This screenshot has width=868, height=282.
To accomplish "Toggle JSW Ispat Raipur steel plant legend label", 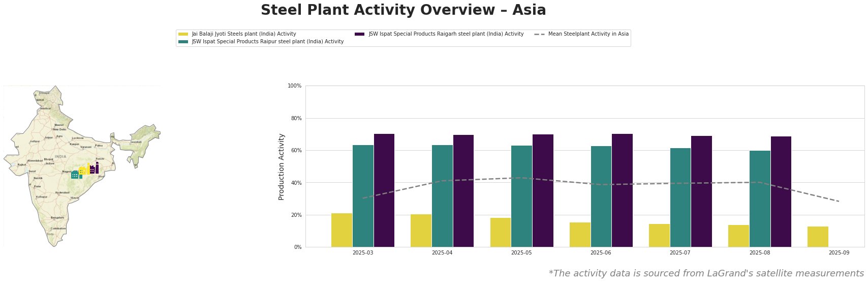I will tap(268, 42).
